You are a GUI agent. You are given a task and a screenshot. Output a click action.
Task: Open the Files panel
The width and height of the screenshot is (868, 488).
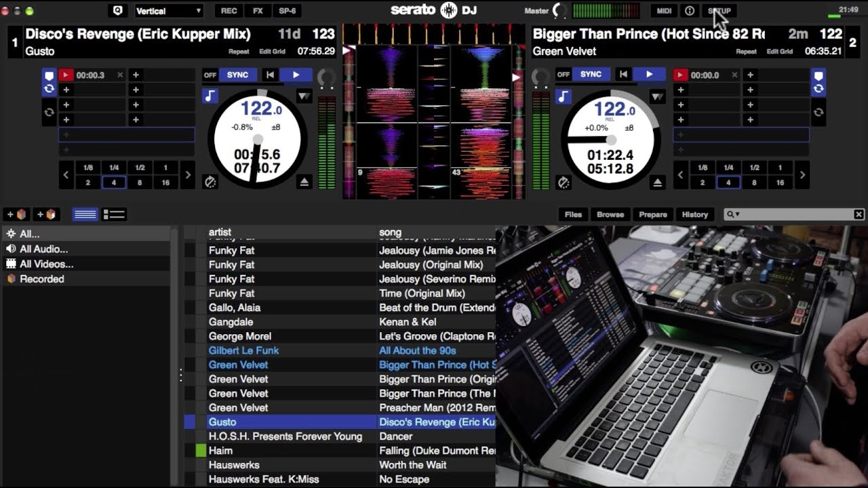[573, 214]
